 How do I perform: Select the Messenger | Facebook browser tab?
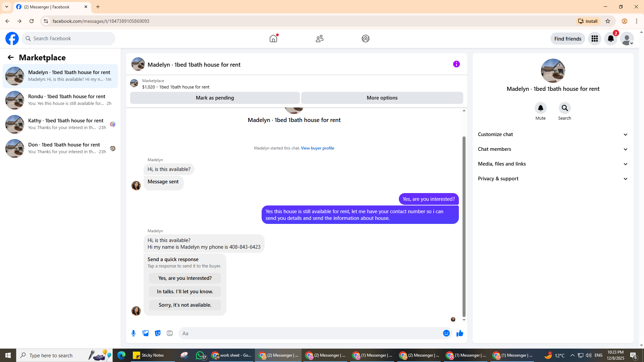(52, 7)
